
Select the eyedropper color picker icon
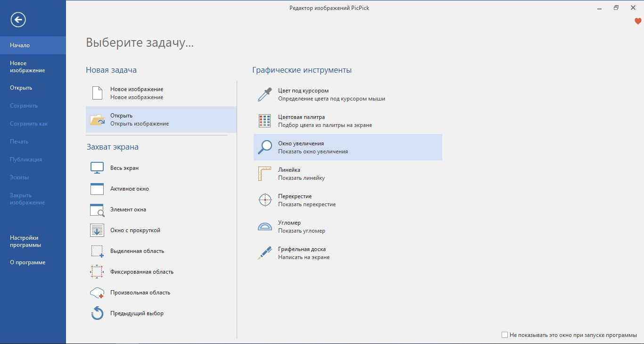coord(265,94)
